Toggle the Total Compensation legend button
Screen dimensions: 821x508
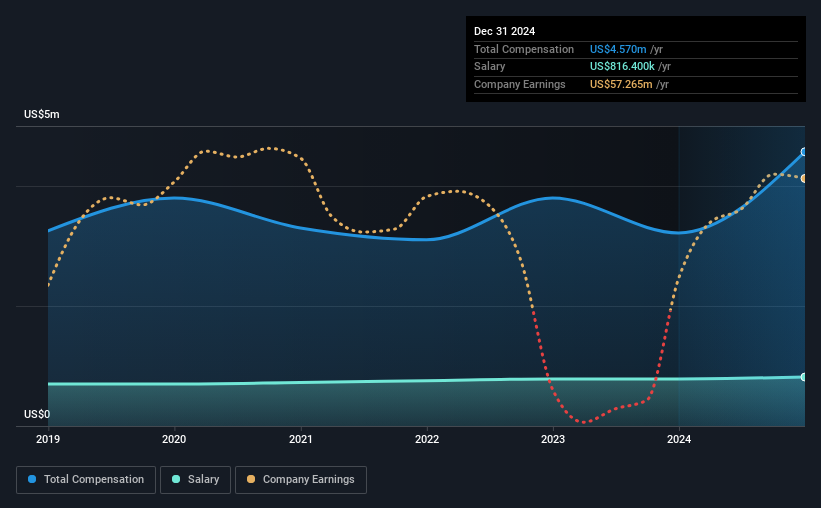tap(86, 480)
